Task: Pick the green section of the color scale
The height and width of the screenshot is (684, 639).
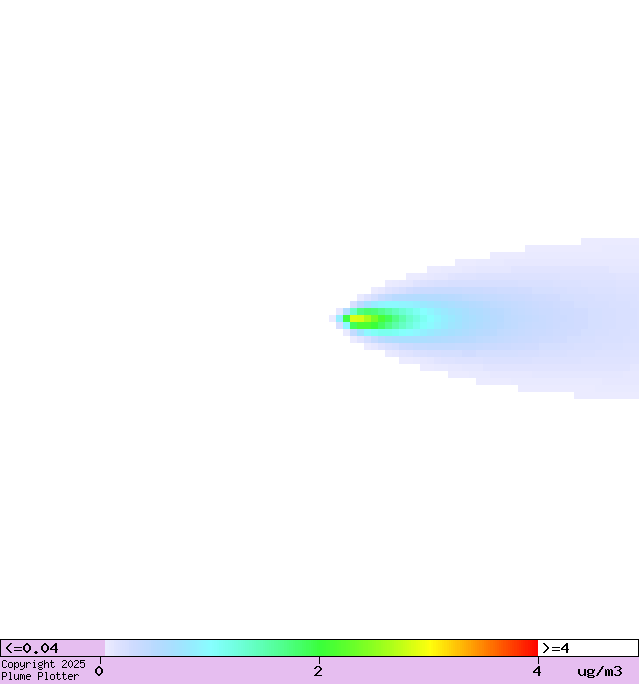Action: click(x=320, y=648)
